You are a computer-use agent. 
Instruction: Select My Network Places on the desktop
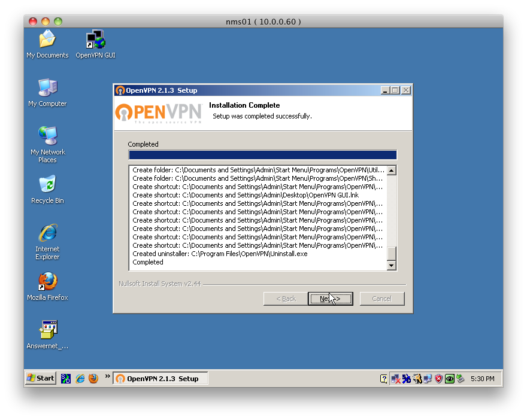pos(47,145)
